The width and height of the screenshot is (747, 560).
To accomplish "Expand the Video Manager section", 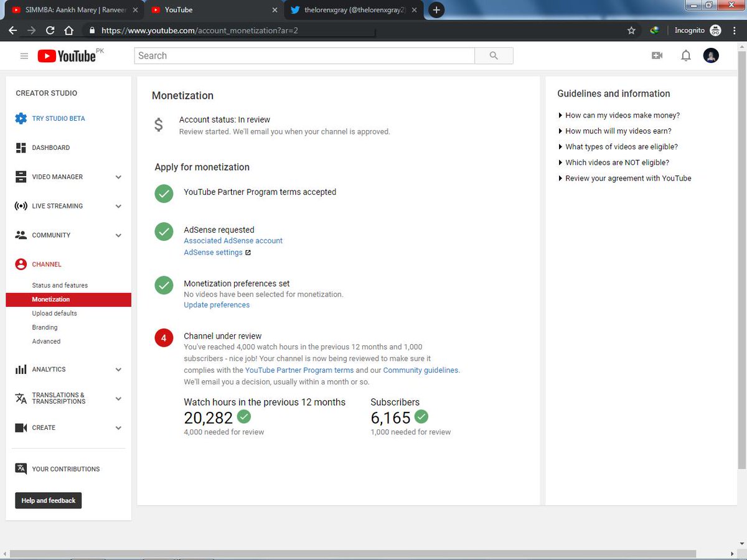I will 118,177.
